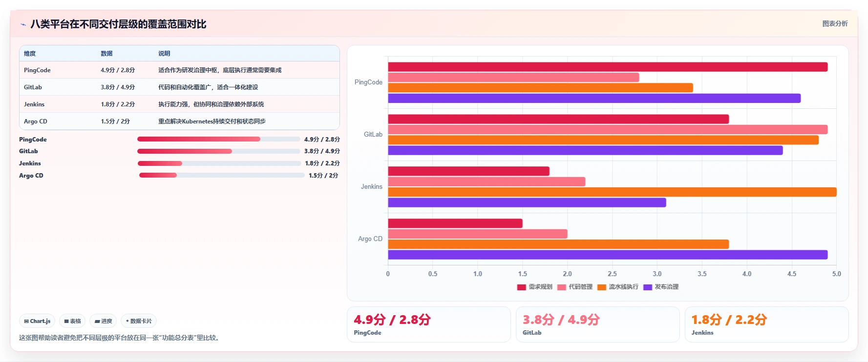Screen dimensions: 868x362
Task: Click description 适合作为研发治理中枢
Action: click(220, 70)
